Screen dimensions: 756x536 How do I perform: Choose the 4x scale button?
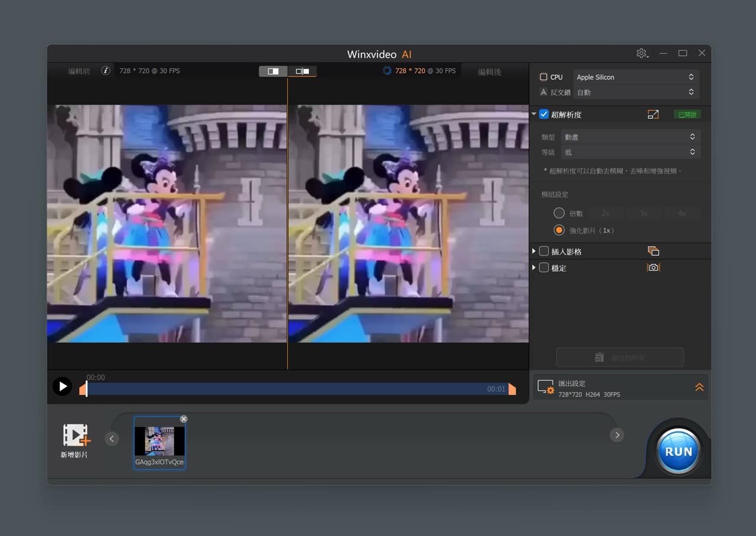[x=682, y=213]
